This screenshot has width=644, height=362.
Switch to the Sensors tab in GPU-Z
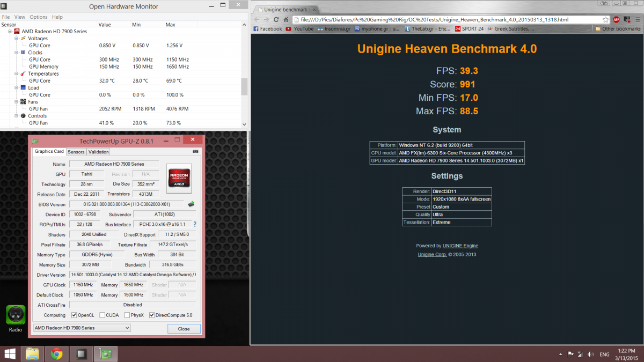[x=76, y=152]
